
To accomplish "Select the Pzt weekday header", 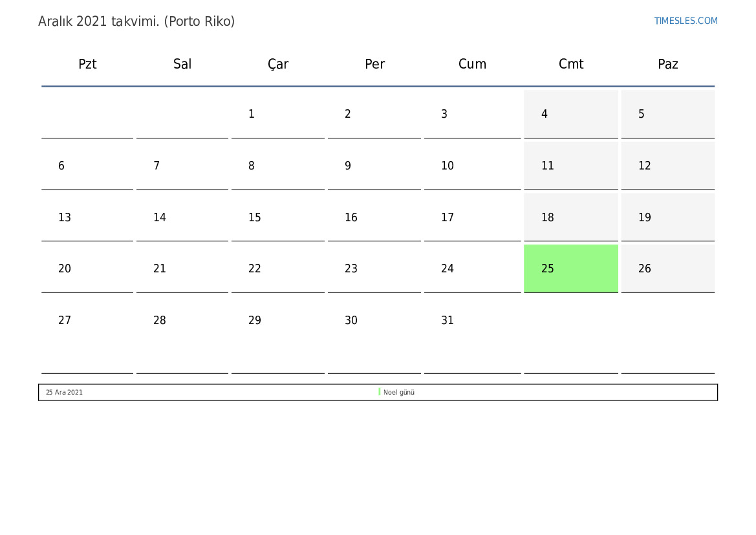I will pyautogui.click(x=87, y=64).
